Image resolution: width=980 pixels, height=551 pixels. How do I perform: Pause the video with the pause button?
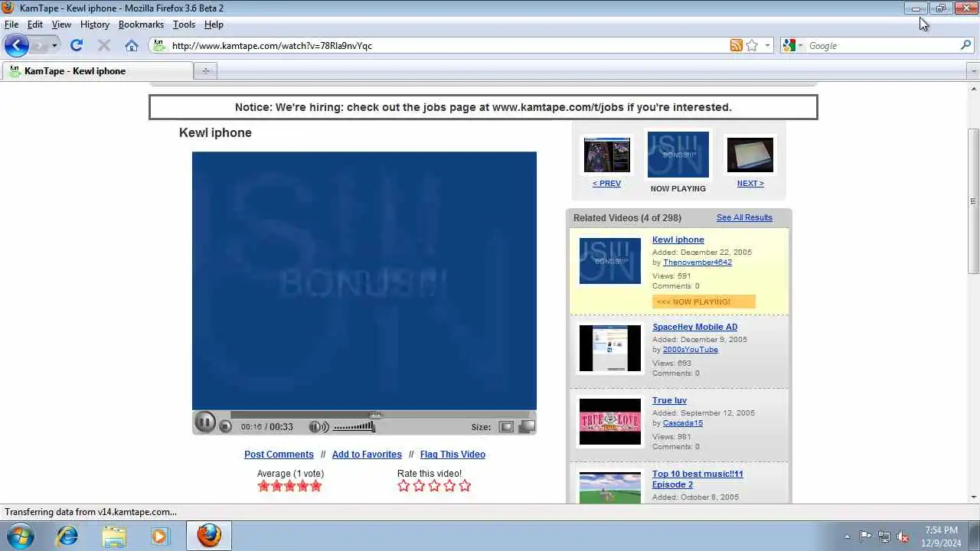[205, 422]
